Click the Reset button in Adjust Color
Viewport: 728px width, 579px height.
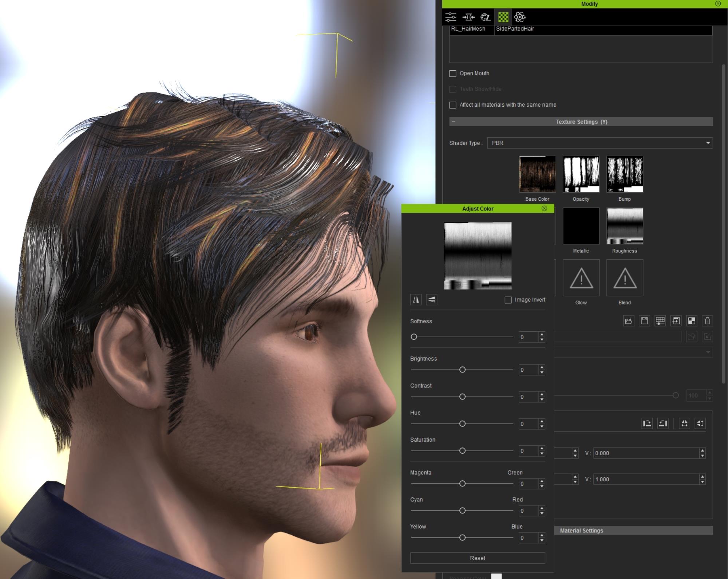point(478,558)
